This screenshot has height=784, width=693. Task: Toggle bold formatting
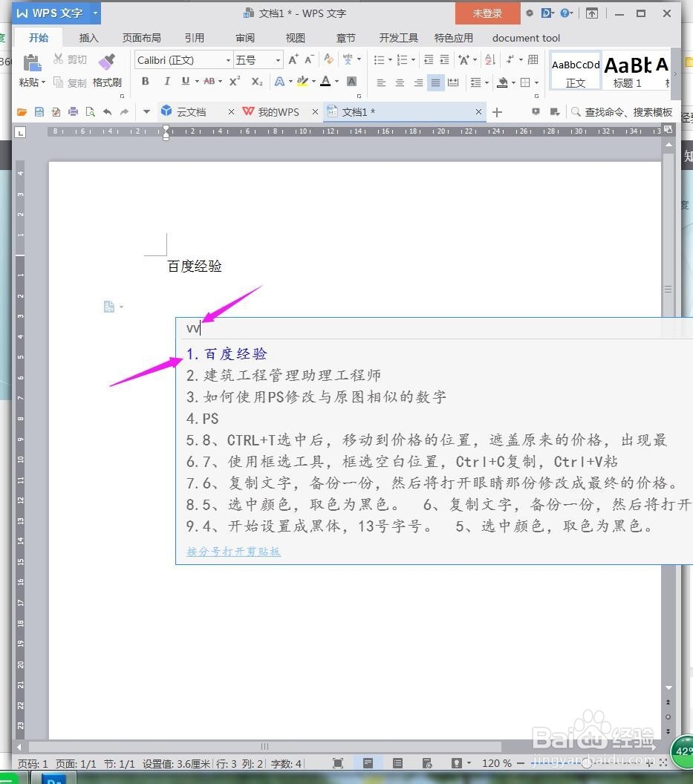click(x=146, y=82)
